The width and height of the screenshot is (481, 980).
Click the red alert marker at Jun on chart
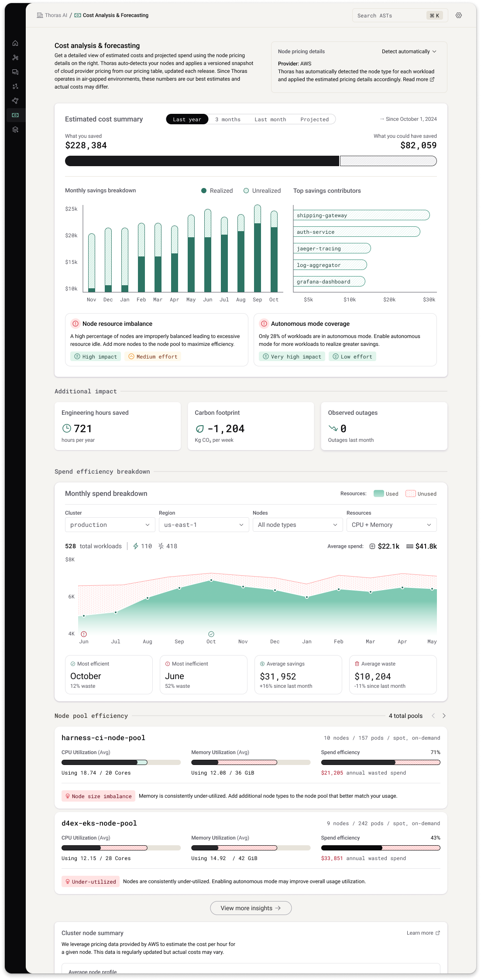click(x=84, y=634)
